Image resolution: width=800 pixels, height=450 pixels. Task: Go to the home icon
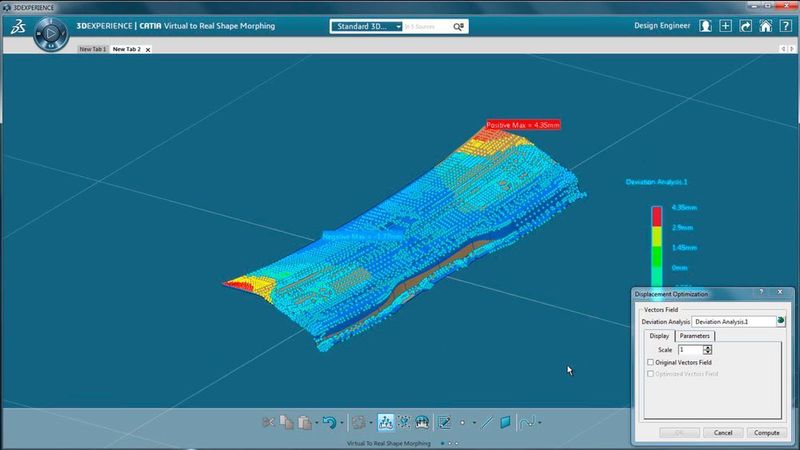pos(765,26)
